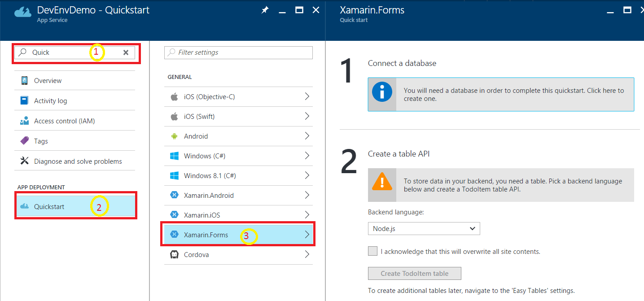Pin the DevEnvDemo Quickstart blade
Image resolution: width=644 pixels, height=301 pixels.
[265, 10]
